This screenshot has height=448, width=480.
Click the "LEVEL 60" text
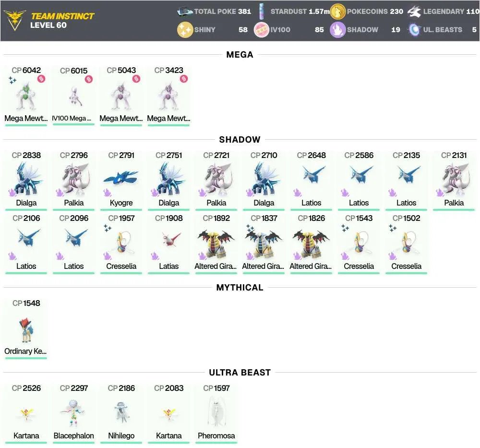coord(48,25)
